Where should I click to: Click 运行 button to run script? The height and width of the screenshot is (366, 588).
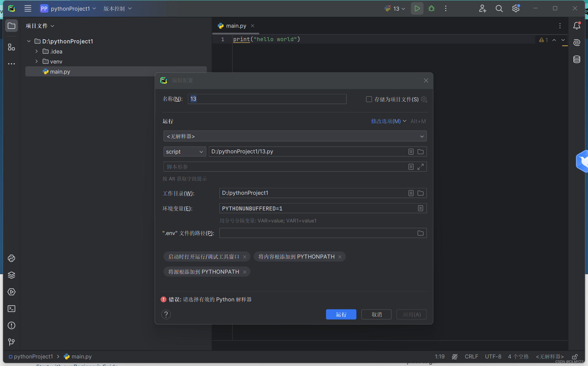(341, 314)
